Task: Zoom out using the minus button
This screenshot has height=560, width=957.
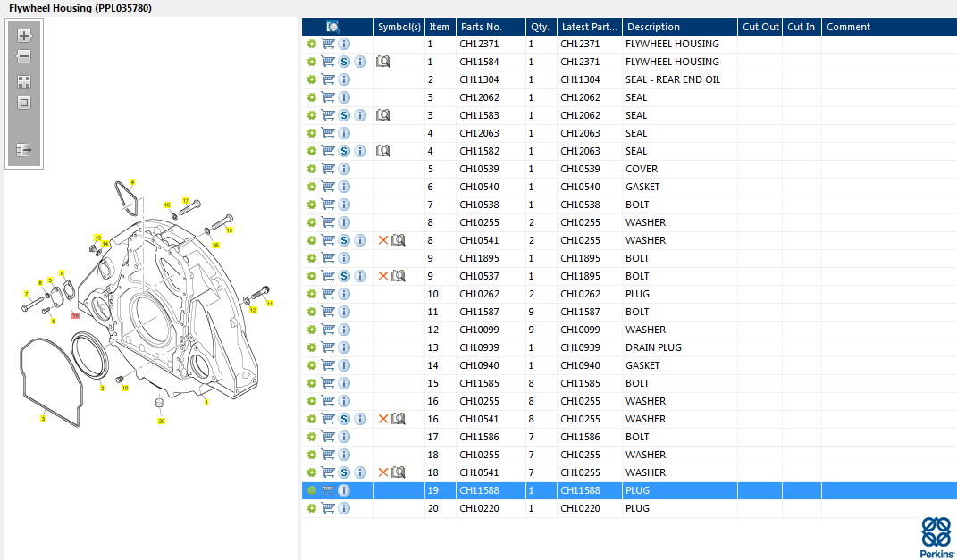Action: (x=24, y=56)
